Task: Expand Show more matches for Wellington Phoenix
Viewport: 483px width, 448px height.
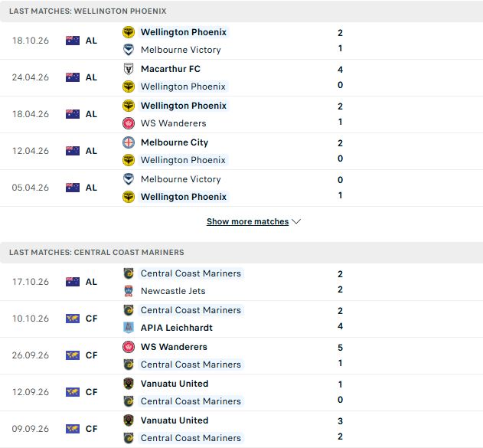Action: click(248, 221)
